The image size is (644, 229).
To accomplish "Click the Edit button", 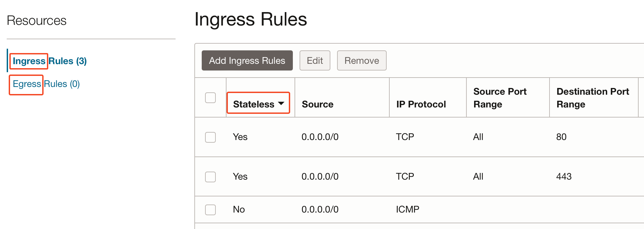I will point(315,60).
